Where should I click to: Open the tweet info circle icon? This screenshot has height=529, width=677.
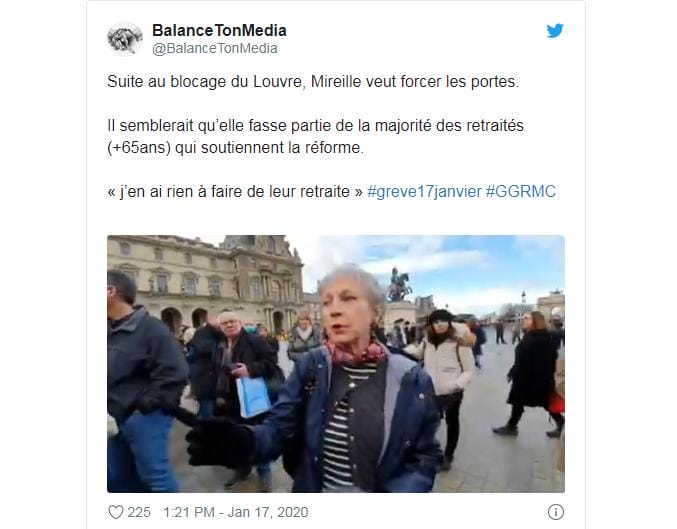[556, 512]
